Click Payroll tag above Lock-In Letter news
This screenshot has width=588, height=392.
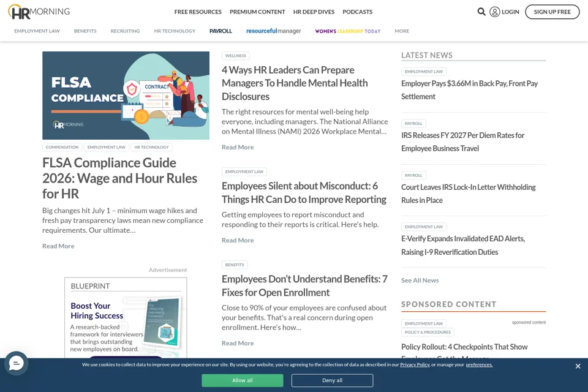coord(413,175)
